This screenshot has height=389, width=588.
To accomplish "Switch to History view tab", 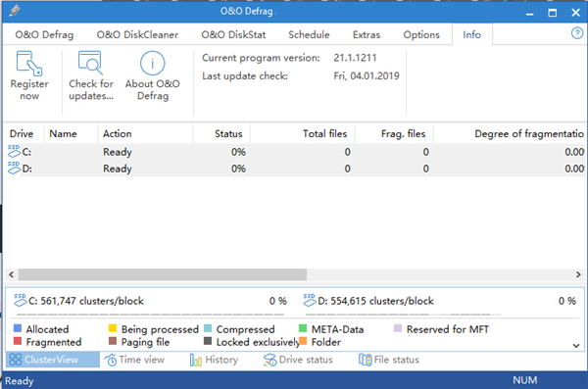I will point(214,360).
